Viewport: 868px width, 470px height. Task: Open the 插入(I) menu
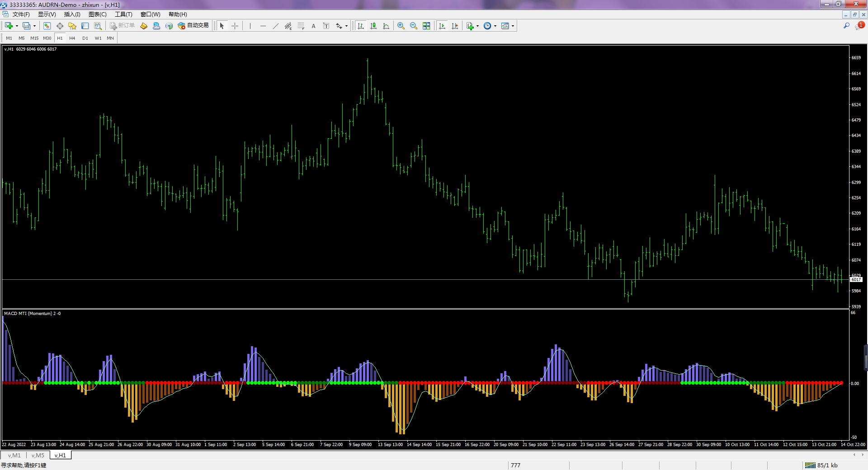(72, 14)
